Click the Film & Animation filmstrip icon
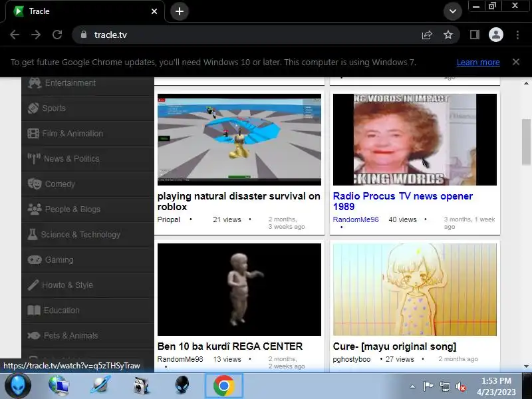This screenshot has width=532, height=399. click(33, 134)
